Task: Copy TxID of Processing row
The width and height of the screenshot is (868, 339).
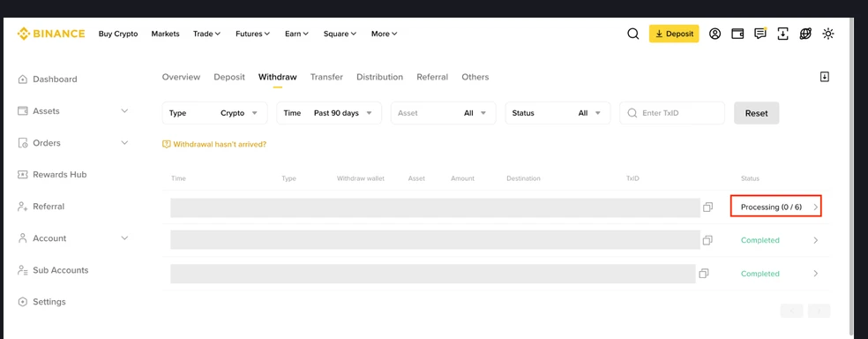Action: 707,207
